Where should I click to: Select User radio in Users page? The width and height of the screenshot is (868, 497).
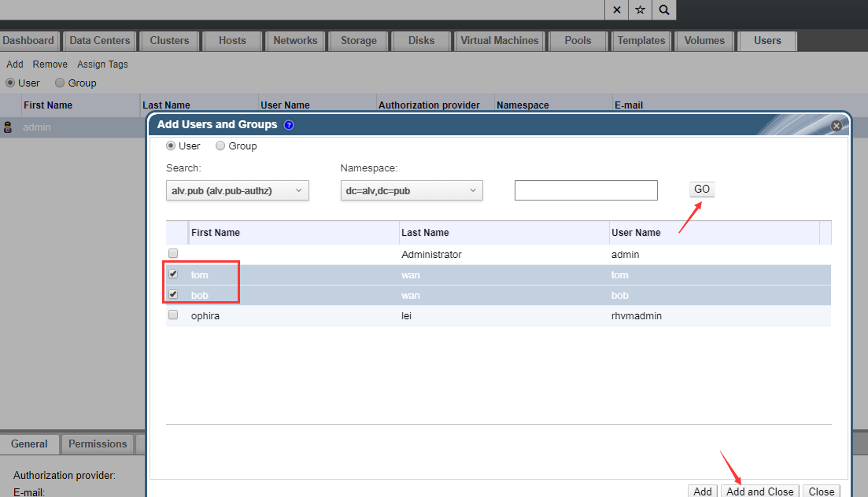pos(10,83)
